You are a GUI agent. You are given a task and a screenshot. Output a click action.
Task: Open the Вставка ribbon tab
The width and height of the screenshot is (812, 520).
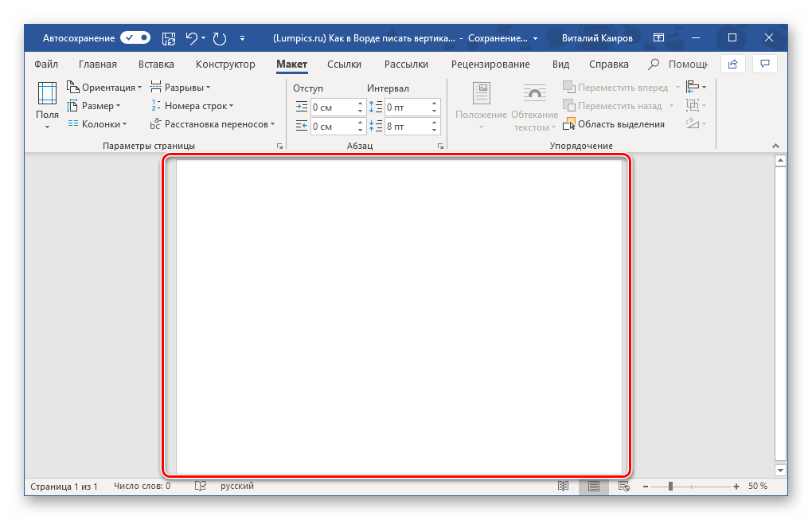(156, 65)
